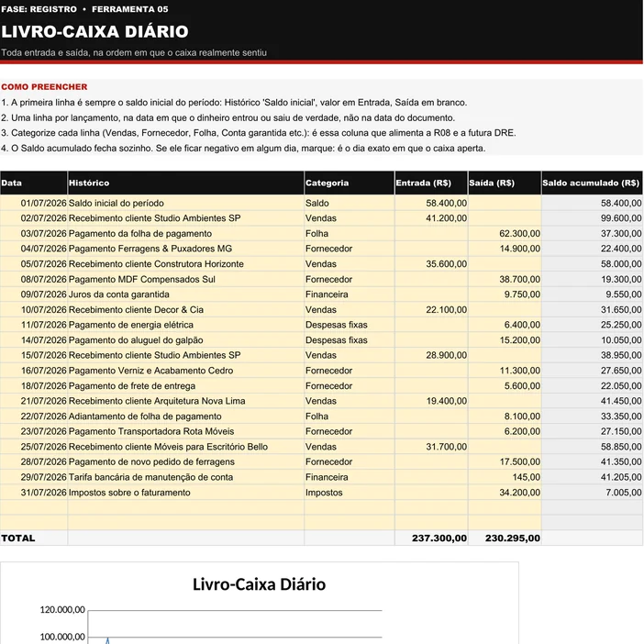Click entry value 58.400,00 in Entrada column
The width and height of the screenshot is (644, 644).
[431, 203]
